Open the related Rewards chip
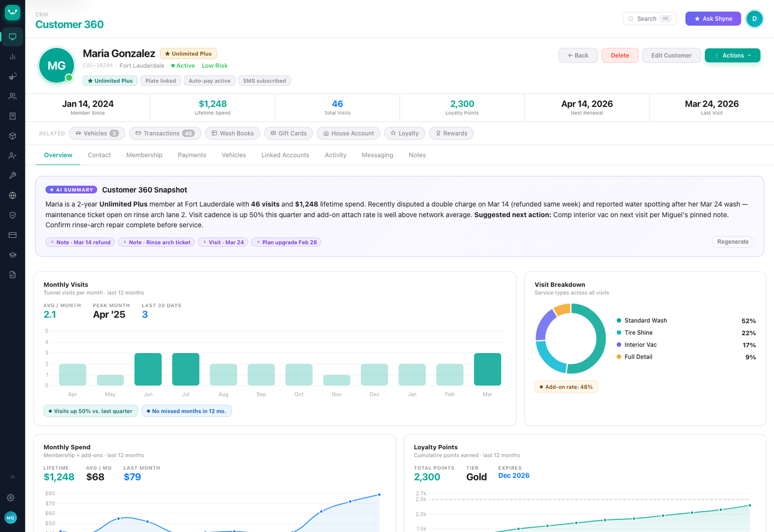 coord(451,133)
